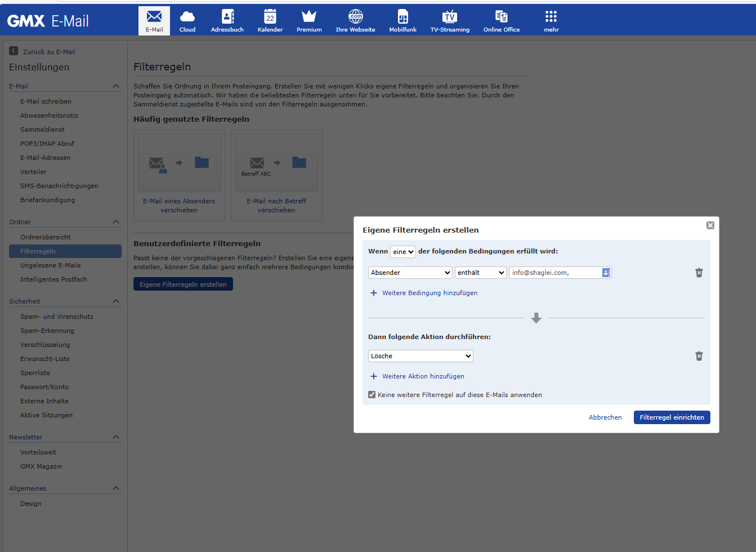Click the GMX E-Mail logo

coord(48,21)
